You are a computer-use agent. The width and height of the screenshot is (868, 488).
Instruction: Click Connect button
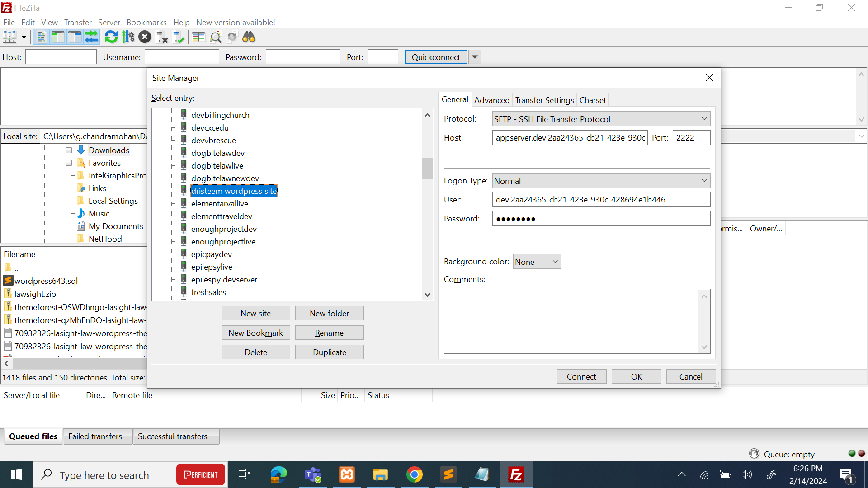581,376
